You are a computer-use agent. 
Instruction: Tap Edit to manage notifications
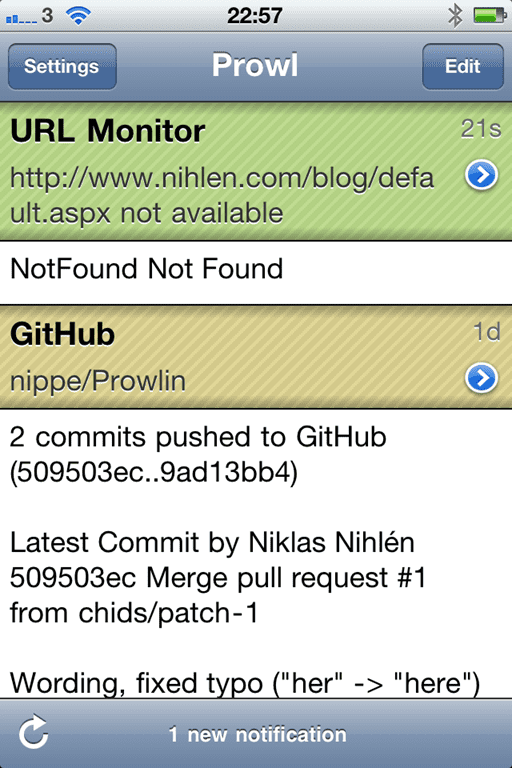463,66
